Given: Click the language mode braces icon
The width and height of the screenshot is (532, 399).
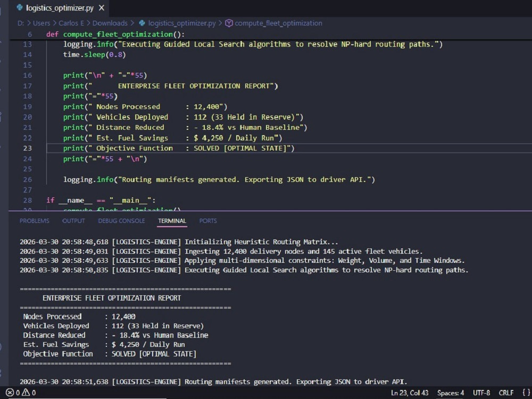Looking at the screenshot, I should [526, 393].
